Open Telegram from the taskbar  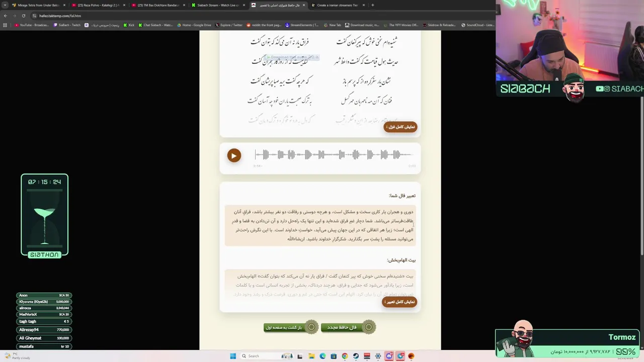pyautogui.click(x=400, y=356)
